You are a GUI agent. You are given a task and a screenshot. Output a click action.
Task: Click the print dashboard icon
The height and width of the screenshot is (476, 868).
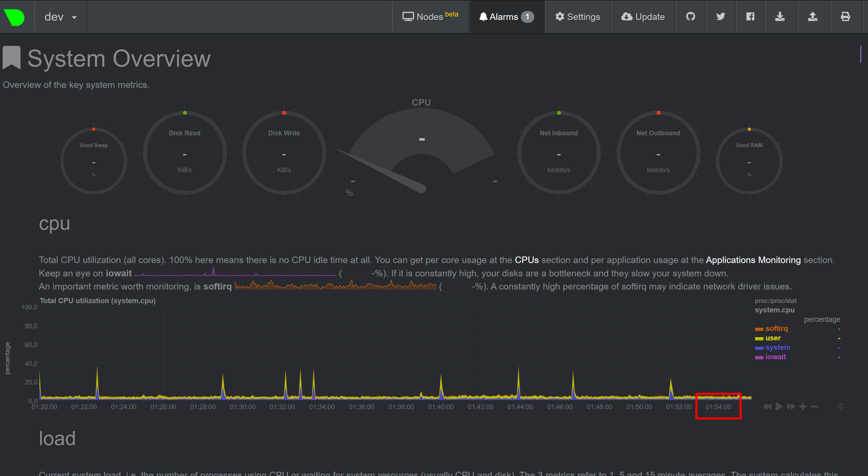(846, 17)
